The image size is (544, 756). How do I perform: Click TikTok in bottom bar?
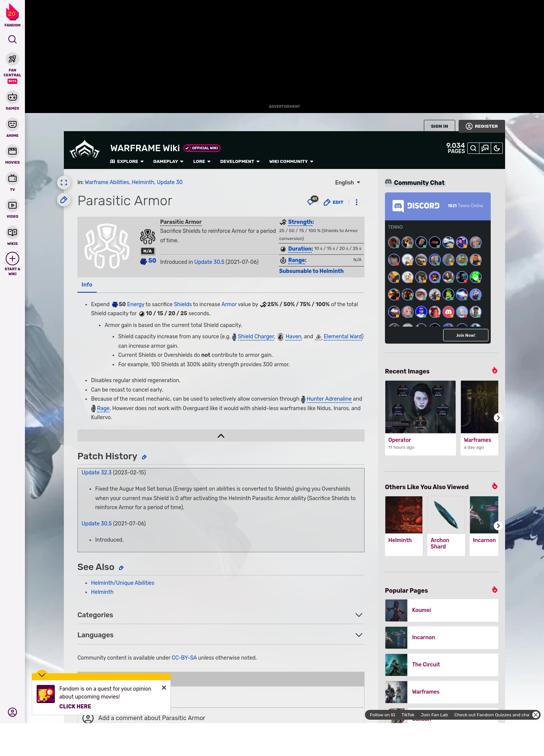pos(408,715)
